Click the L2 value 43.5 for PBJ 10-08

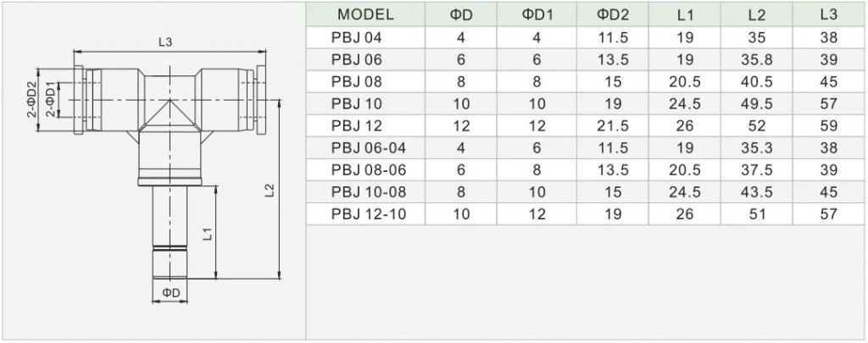coord(756,192)
